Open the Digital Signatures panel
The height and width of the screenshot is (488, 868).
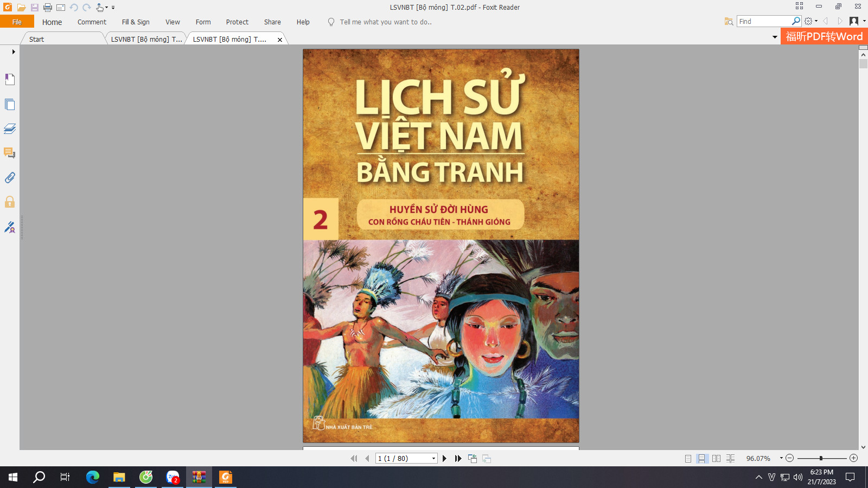10,227
